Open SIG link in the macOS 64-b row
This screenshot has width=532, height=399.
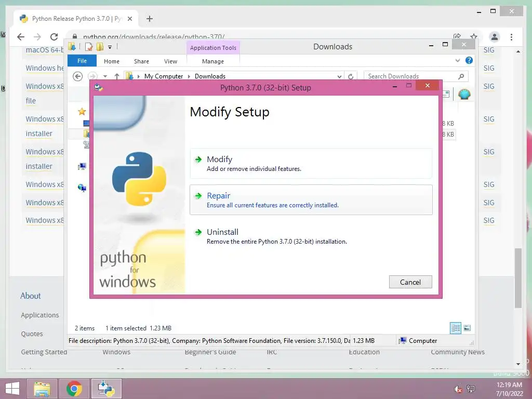point(488,50)
